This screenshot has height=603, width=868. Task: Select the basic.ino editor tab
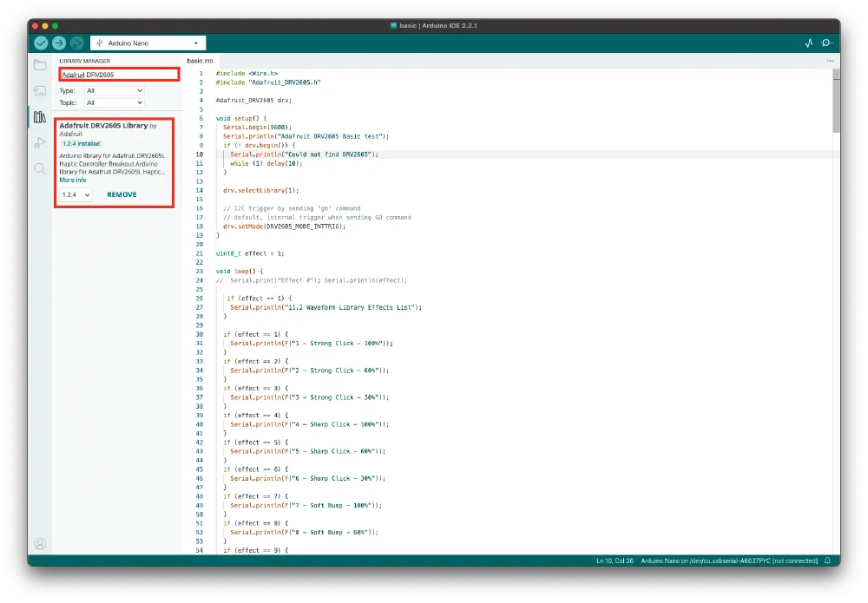pos(200,61)
